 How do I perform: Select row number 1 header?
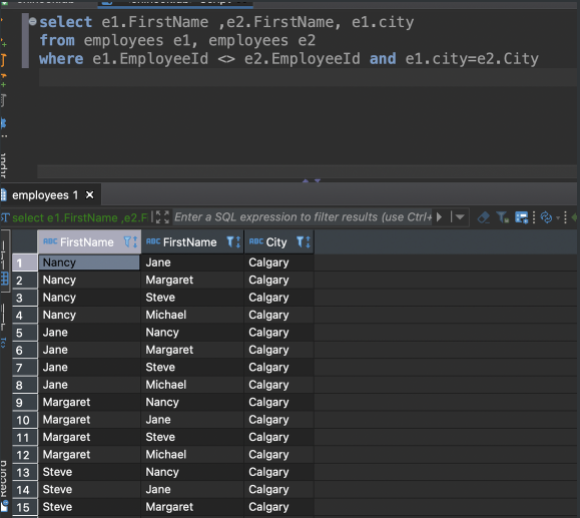pos(24,263)
